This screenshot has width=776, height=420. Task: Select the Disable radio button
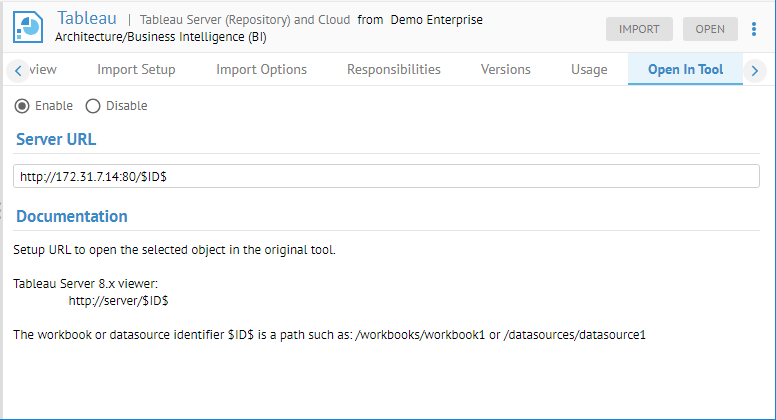point(93,106)
